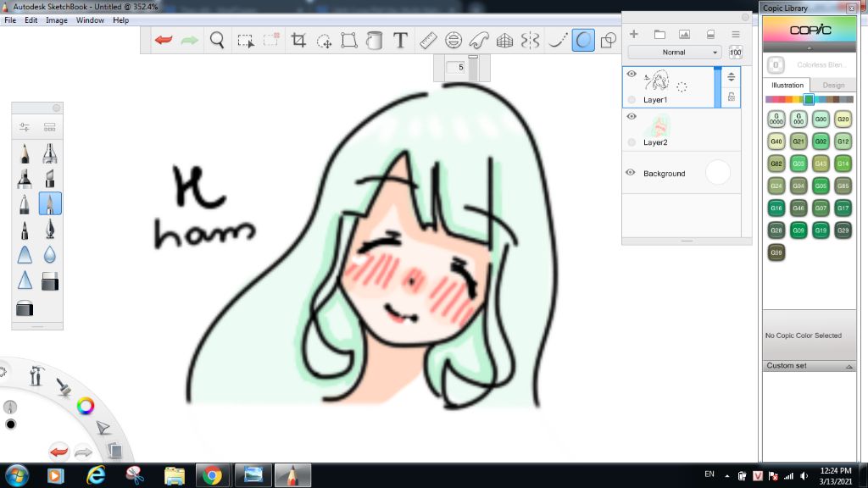Open the color wheel in lagoon

(x=86, y=406)
